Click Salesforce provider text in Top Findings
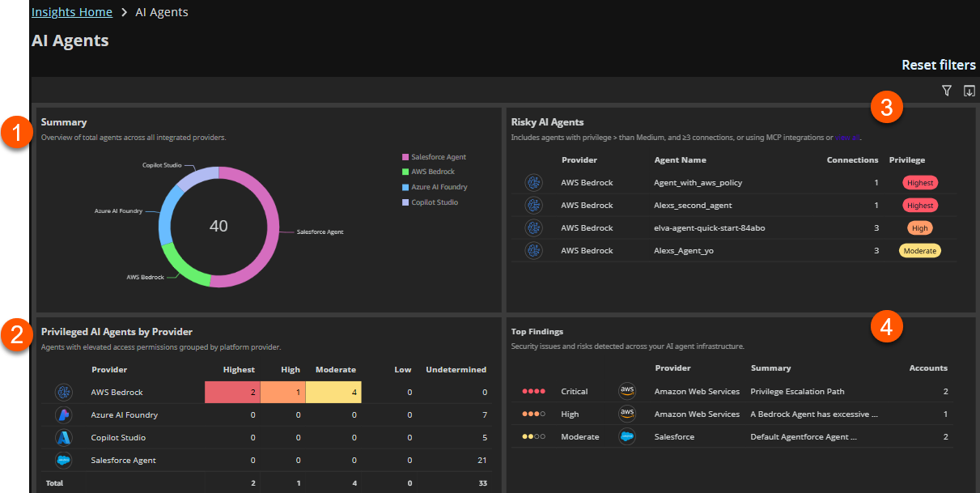The width and height of the screenshot is (980, 493). click(x=675, y=437)
